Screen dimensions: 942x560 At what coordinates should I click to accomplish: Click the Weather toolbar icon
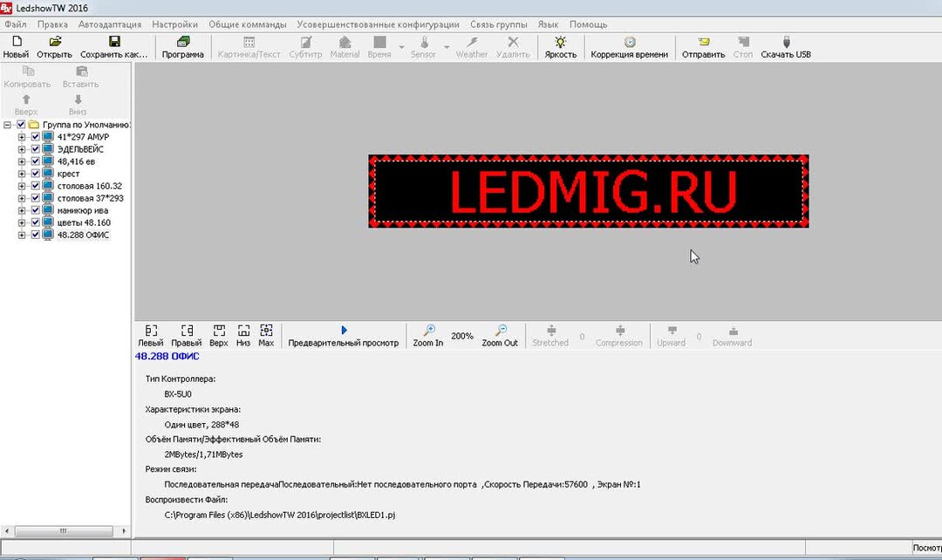click(472, 42)
